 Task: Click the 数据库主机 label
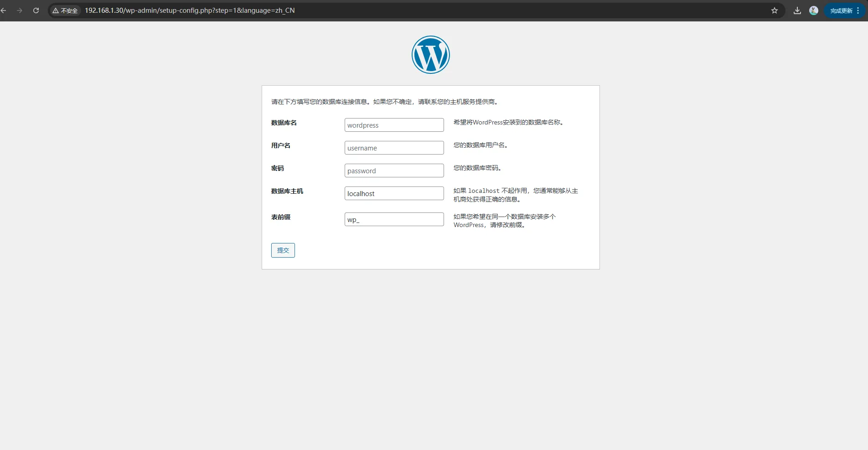[287, 191]
